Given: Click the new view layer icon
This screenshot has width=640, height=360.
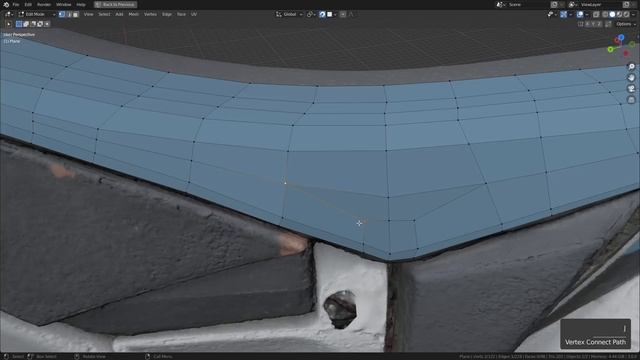Looking at the screenshot, I should [x=627, y=4].
